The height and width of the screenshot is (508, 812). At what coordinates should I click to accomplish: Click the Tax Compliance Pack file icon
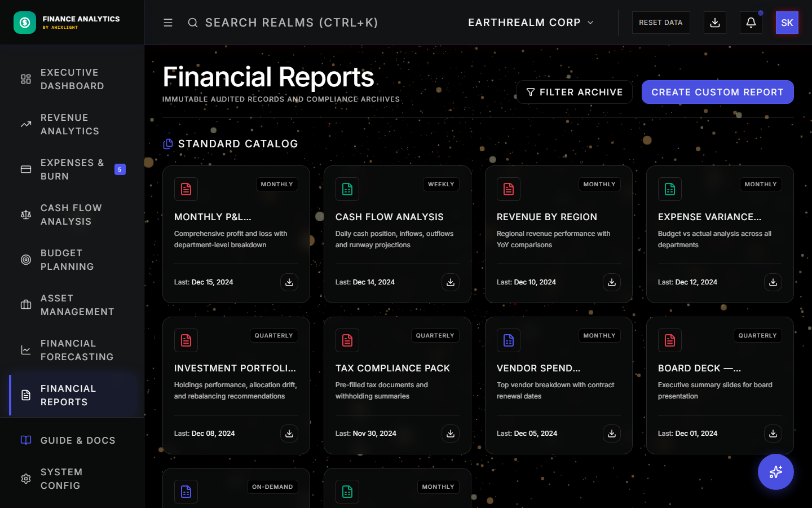pyautogui.click(x=347, y=340)
